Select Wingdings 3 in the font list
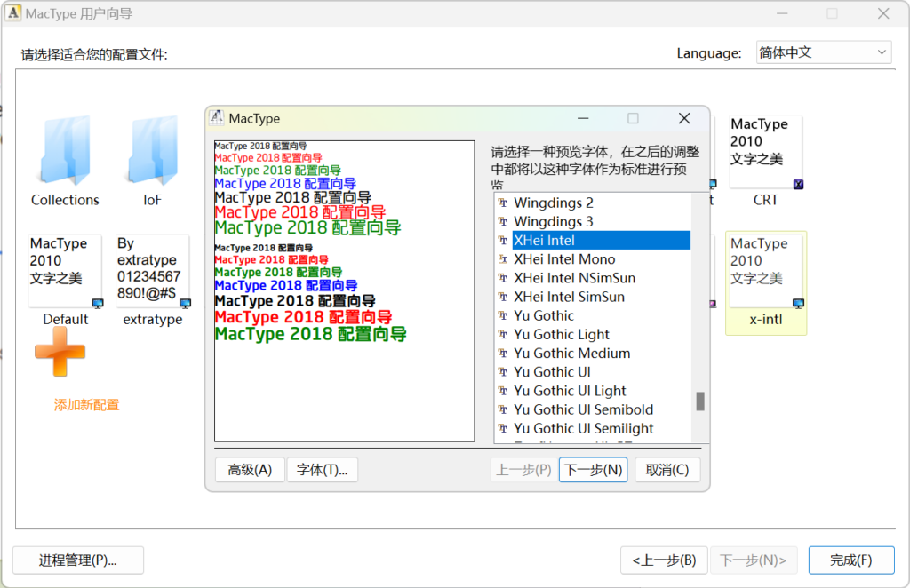910x588 pixels. [553, 221]
